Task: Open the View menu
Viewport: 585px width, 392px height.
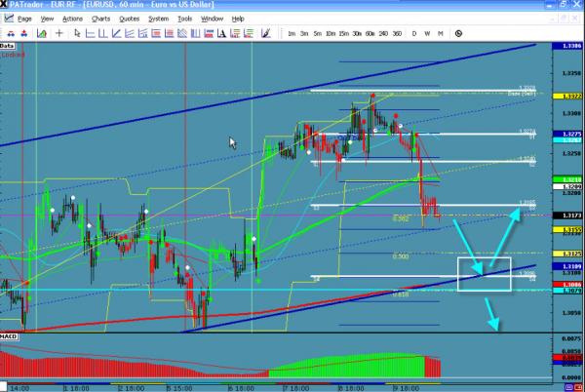Action: click(x=47, y=19)
